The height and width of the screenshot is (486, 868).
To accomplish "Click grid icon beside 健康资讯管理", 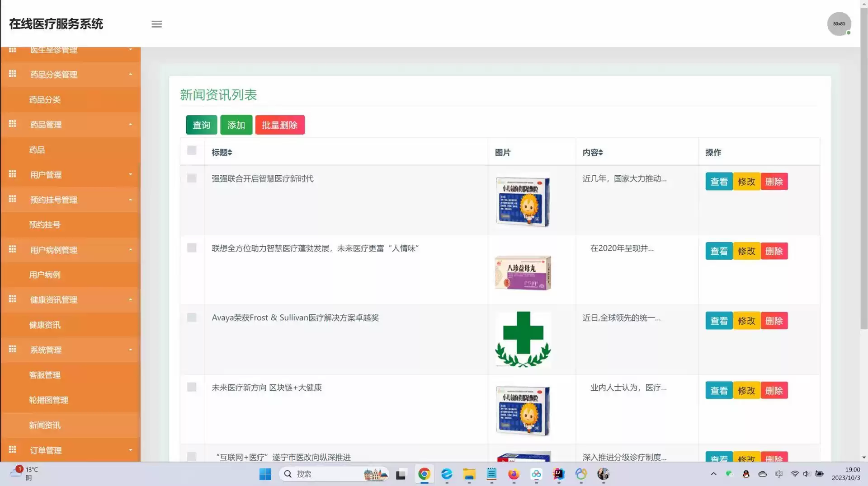I will pos(13,299).
